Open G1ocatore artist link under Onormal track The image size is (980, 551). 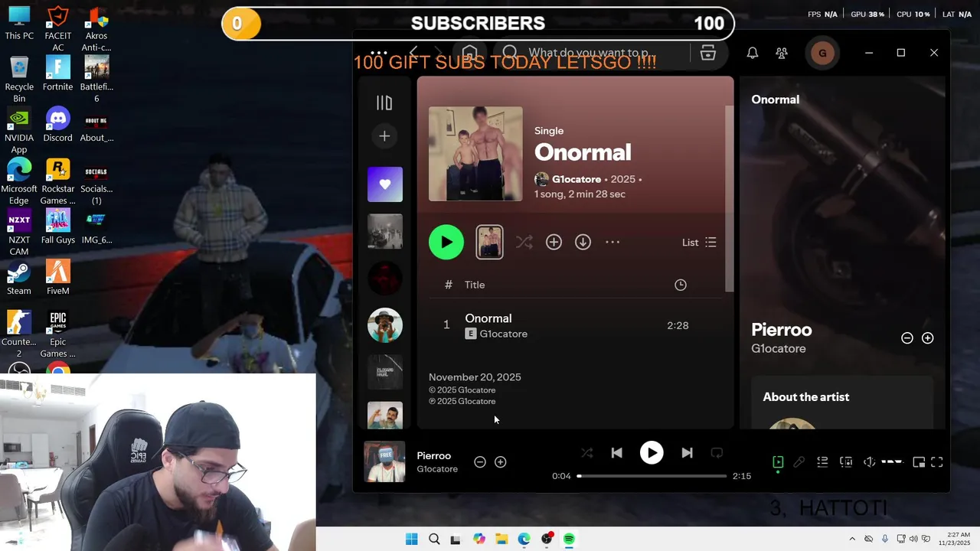(x=504, y=334)
